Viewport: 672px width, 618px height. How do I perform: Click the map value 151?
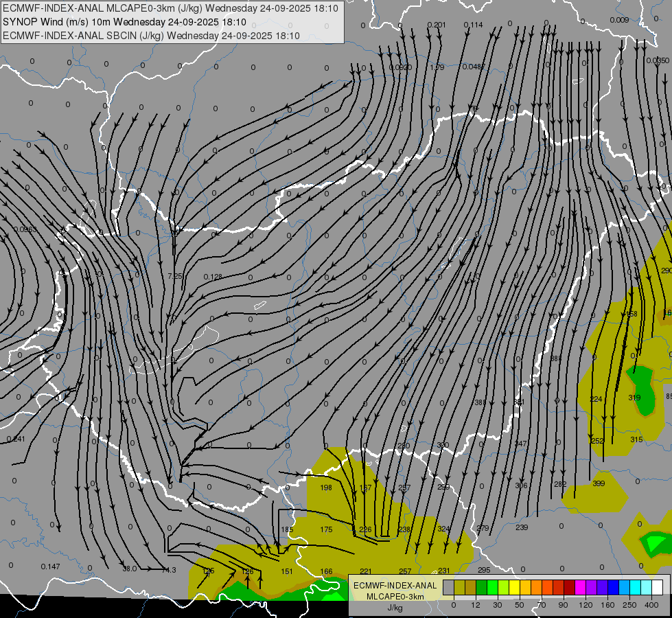click(287, 572)
